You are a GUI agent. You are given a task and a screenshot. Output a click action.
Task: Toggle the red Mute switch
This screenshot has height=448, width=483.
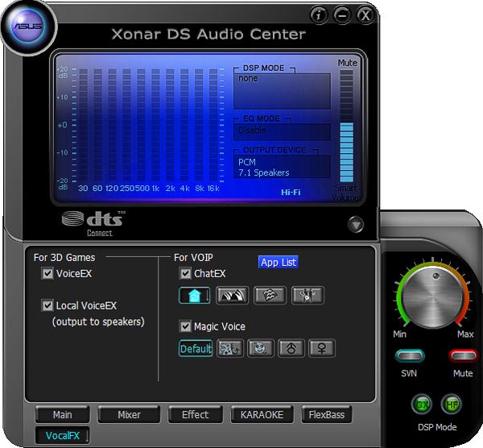point(463,356)
